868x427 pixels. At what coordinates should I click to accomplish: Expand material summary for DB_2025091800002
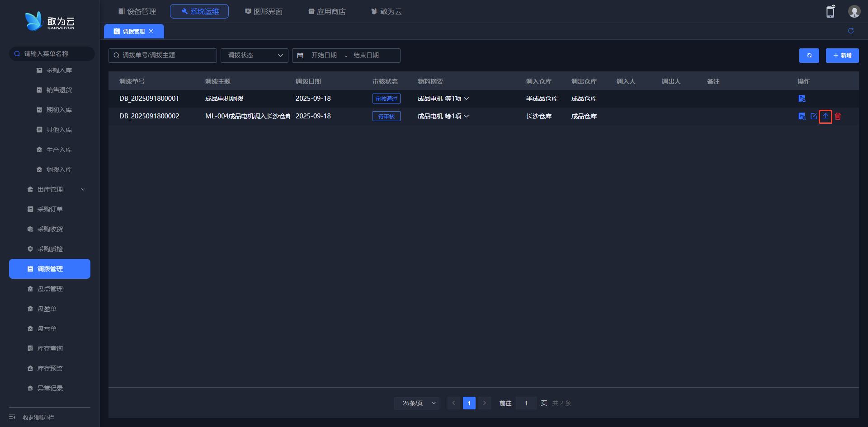[x=467, y=116]
